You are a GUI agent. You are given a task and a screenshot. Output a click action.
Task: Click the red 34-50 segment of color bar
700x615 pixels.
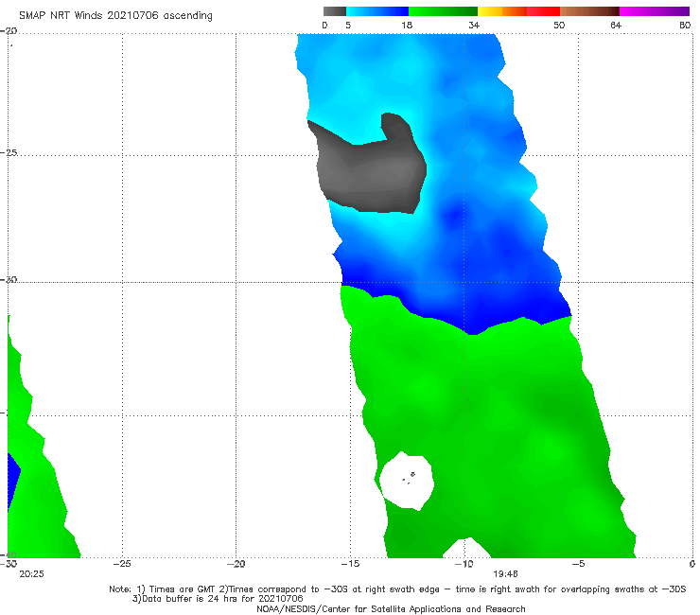point(518,11)
